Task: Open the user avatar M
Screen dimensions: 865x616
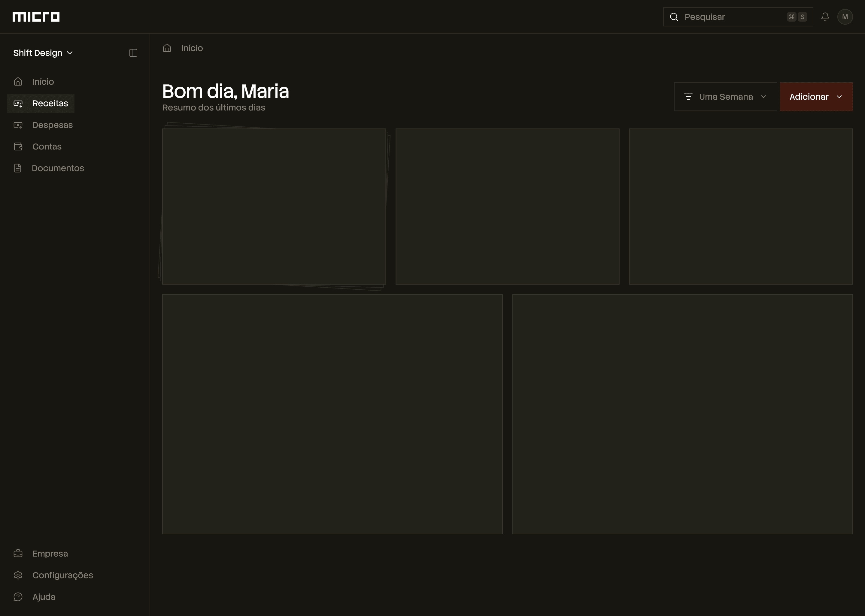Action: pos(845,17)
